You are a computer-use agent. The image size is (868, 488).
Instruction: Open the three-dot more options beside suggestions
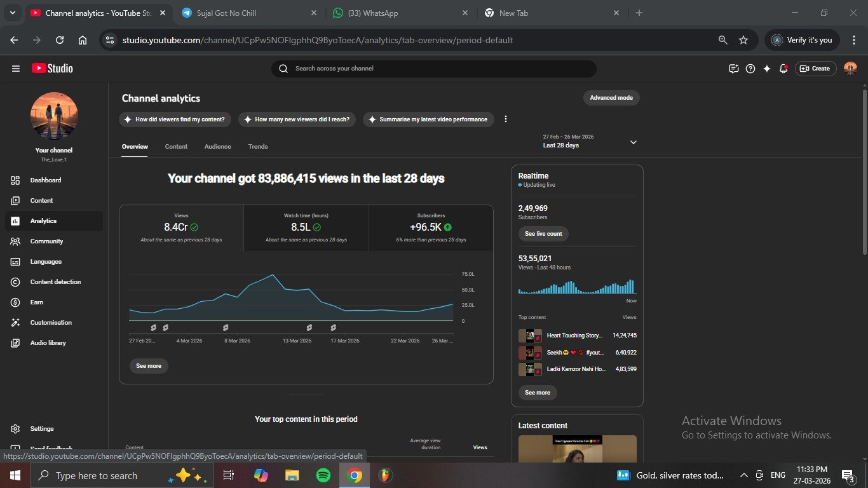point(506,119)
